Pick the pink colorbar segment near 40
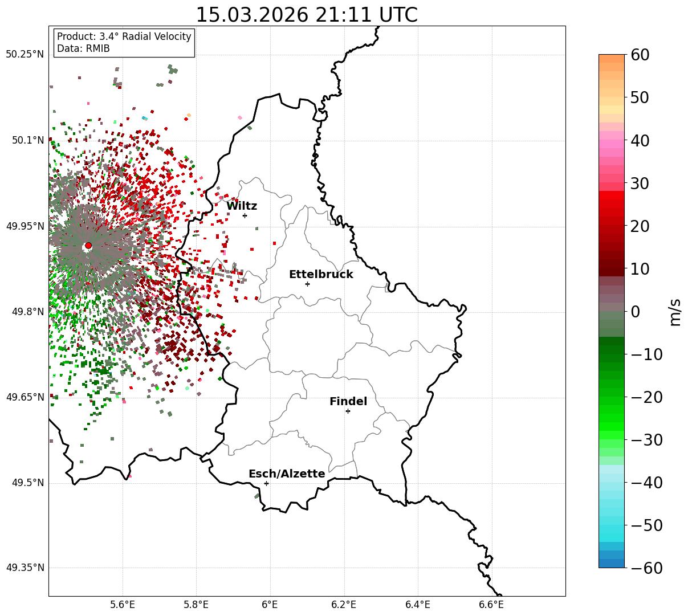The height and width of the screenshot is (616, 688). click(x=612, y=144)
